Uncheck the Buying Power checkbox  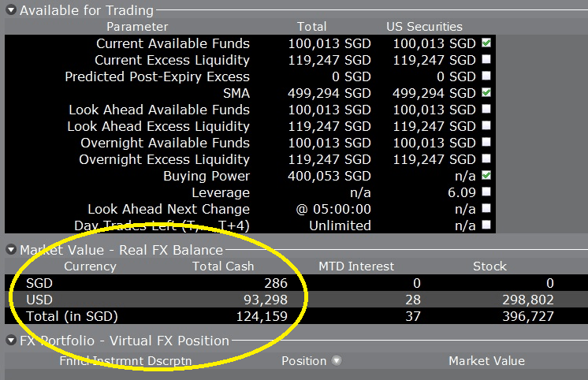[486, 175]
